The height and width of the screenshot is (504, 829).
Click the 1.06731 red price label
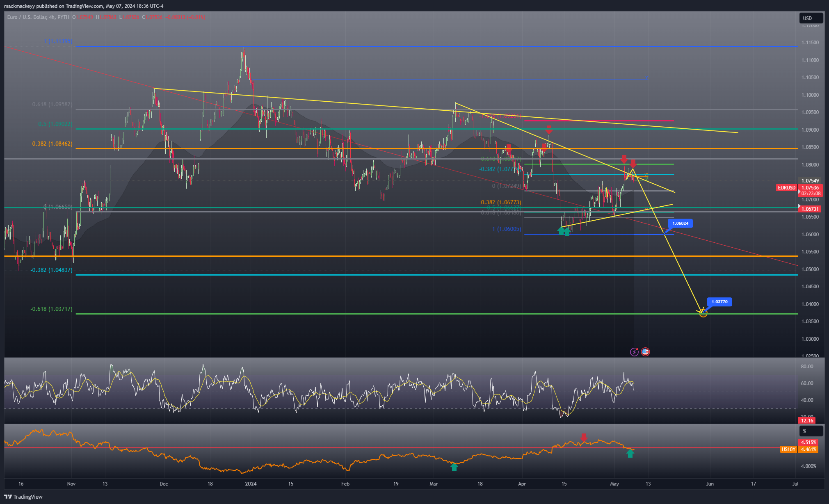pyautogui.click(x=810, y=209)
